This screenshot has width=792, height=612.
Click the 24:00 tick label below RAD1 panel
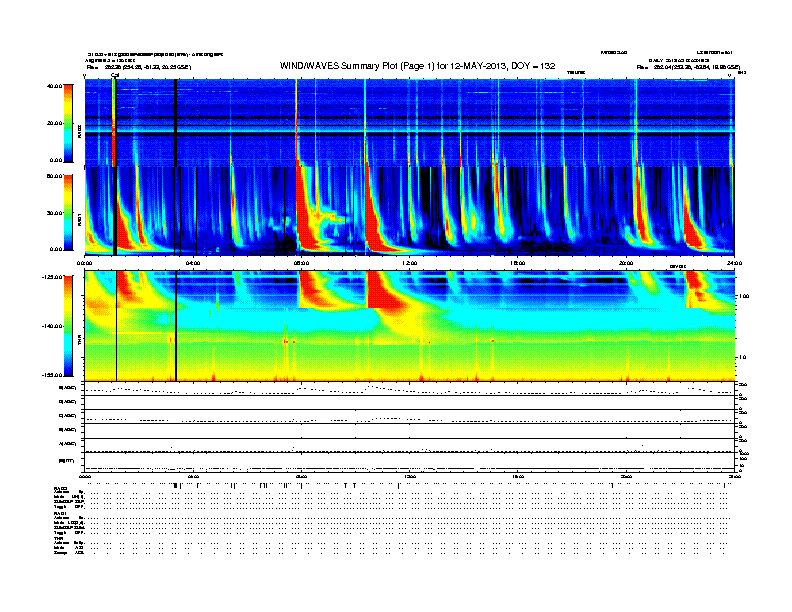pos(734,263)
